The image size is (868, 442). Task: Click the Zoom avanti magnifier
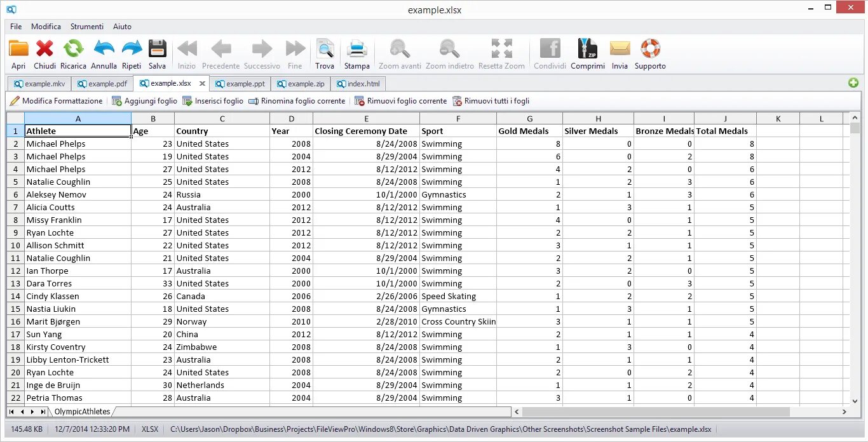(x=400, y=48)
